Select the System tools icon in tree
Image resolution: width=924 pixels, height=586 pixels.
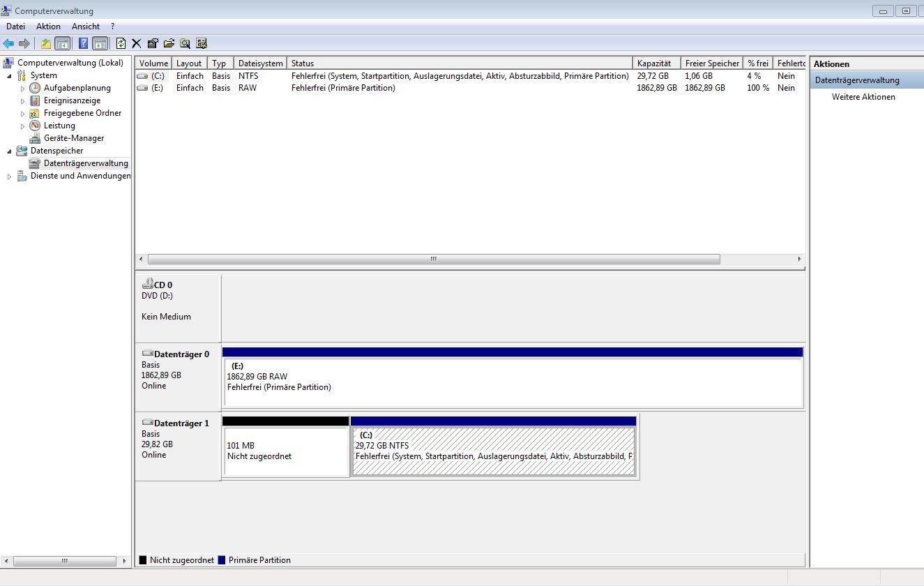[22, 75]
